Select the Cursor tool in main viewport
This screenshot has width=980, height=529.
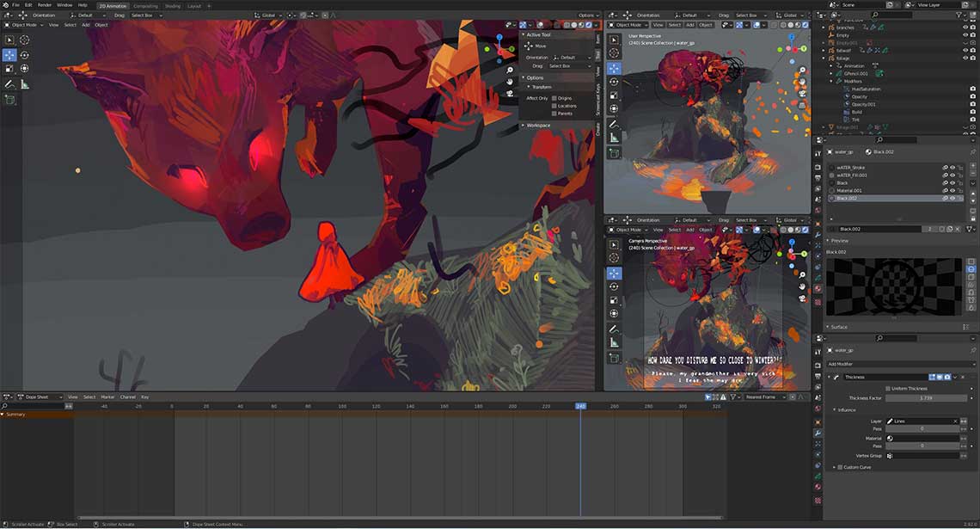click(24, 40)
